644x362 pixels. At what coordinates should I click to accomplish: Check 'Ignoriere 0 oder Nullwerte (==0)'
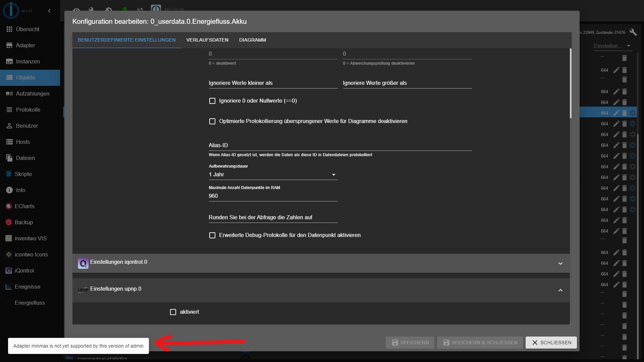pyautogui.click(x=212, y=101)
